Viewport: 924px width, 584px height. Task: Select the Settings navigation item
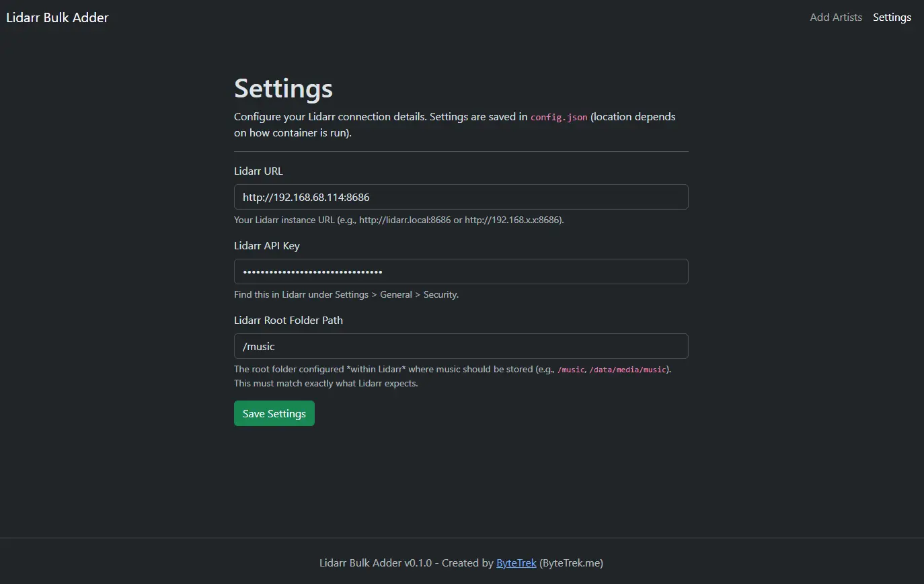point(892,17)
